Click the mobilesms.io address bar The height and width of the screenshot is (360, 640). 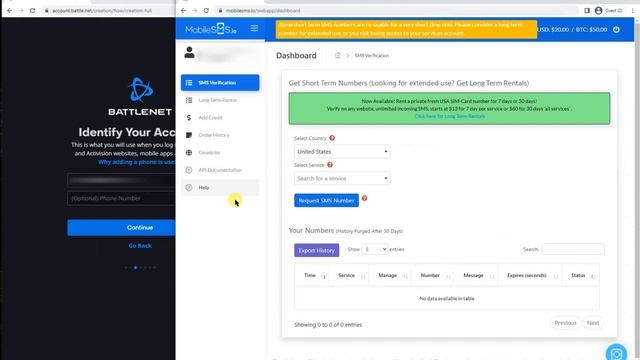[396, 10]
